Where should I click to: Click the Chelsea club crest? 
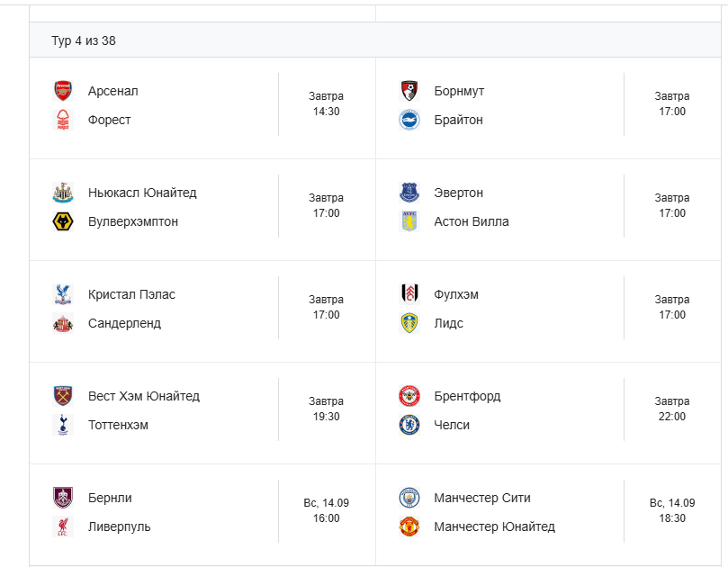409,425
